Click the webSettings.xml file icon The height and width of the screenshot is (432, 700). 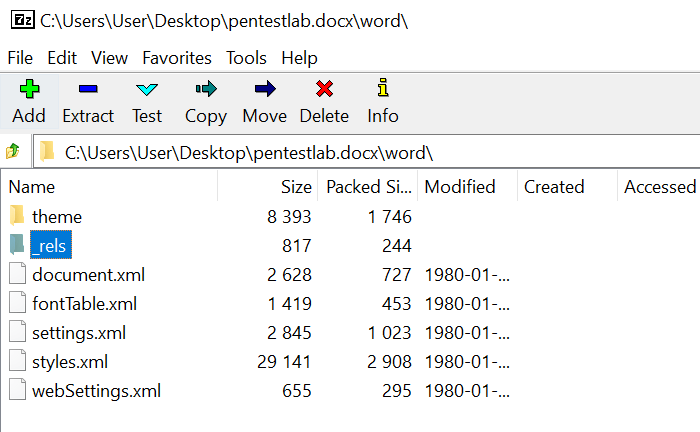17,390
